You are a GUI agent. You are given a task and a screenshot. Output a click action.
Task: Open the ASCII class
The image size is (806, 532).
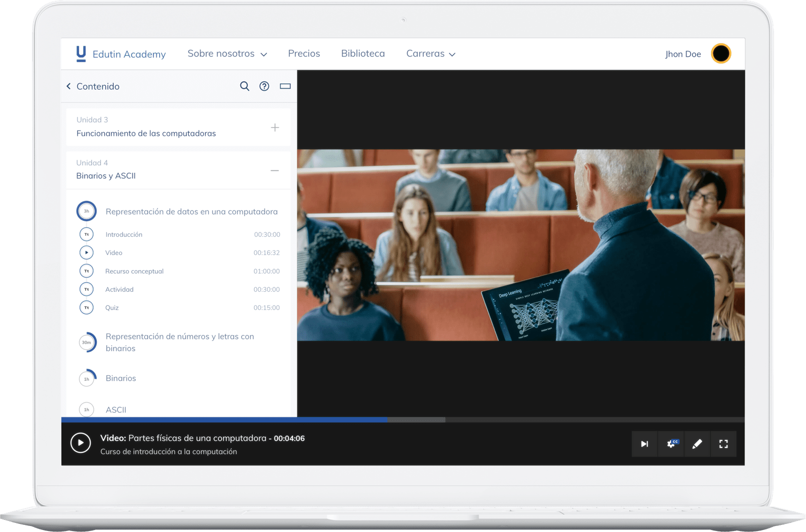click(116, 410)
